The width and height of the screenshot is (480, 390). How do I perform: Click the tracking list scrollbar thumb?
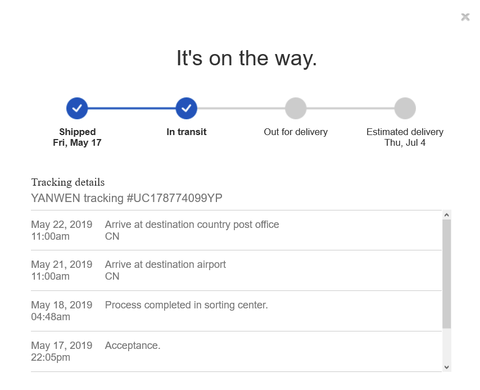[447, 274]
